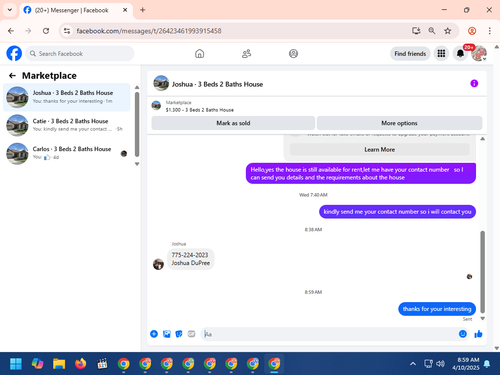This screenshot has width=500, height=375.
Task: Click the 'thanks for your interesting' message
Action: point(437,309)
